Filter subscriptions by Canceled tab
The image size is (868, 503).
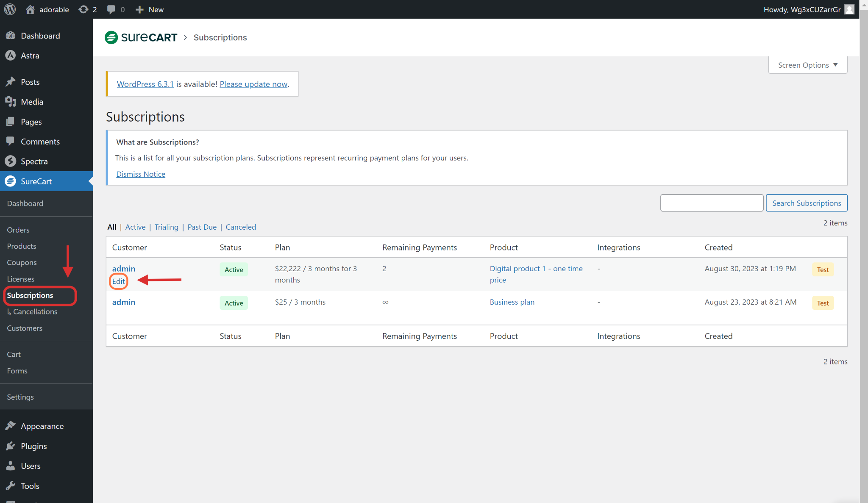pyautogui.click(x=241, y=227)
